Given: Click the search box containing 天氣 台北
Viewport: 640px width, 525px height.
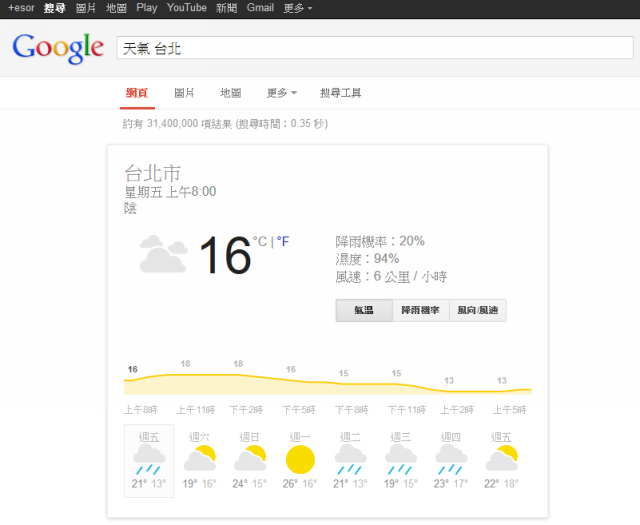Looking at the screenshot, I should pos(372,48).
